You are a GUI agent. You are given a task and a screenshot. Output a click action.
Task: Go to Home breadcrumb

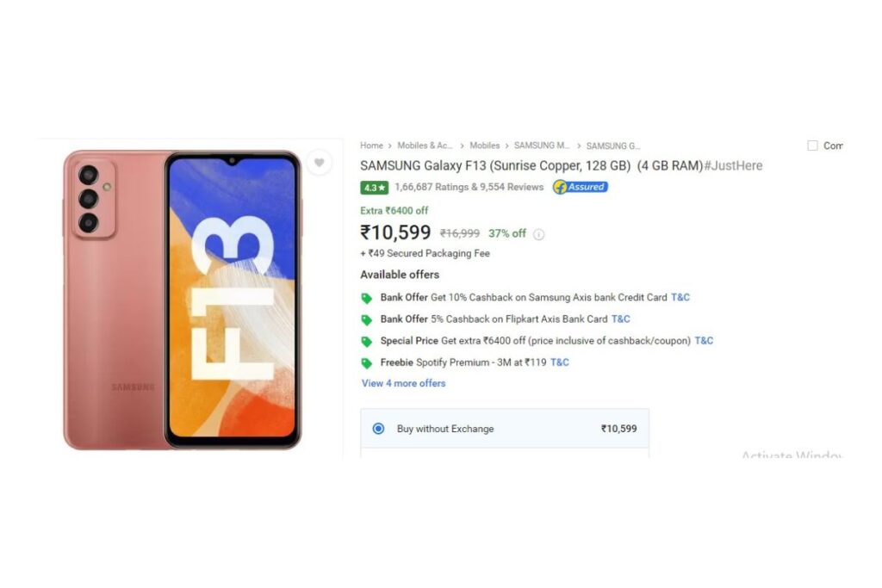371,145
